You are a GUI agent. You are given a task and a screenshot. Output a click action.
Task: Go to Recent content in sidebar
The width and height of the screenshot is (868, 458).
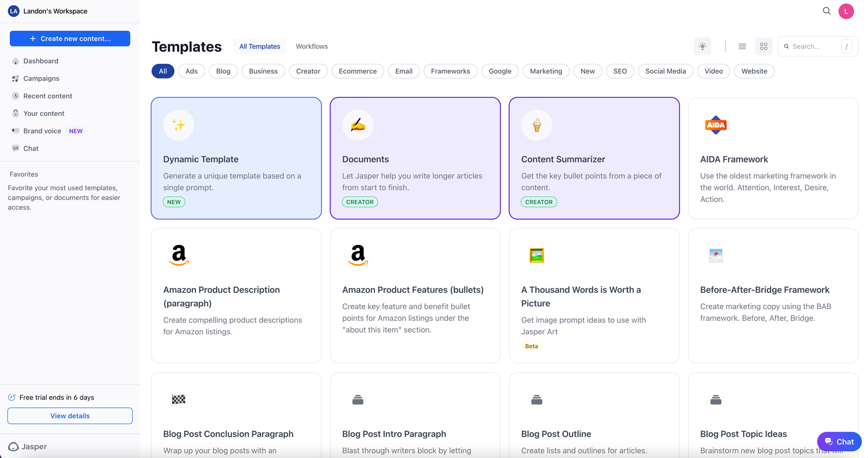47,96
